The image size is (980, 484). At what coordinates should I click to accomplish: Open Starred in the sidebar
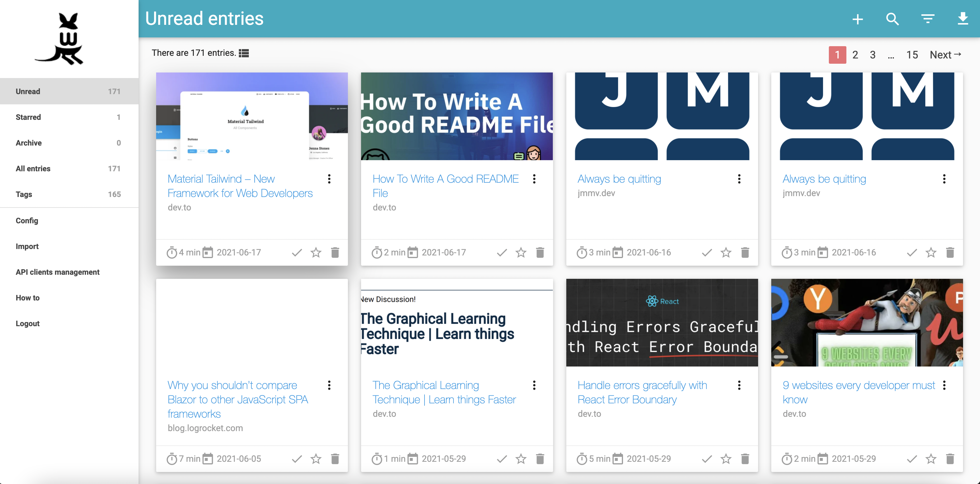[69, 117]
